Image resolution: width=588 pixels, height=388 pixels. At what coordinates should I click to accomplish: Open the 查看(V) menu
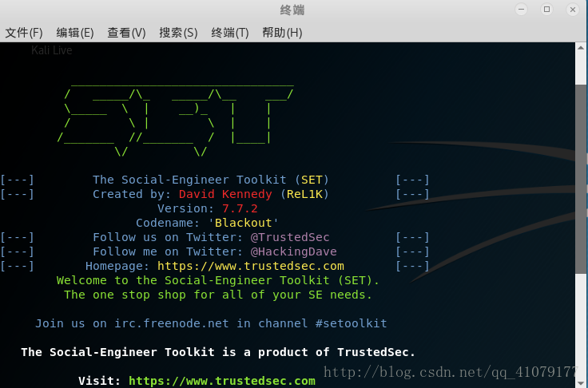pos(126,33)
